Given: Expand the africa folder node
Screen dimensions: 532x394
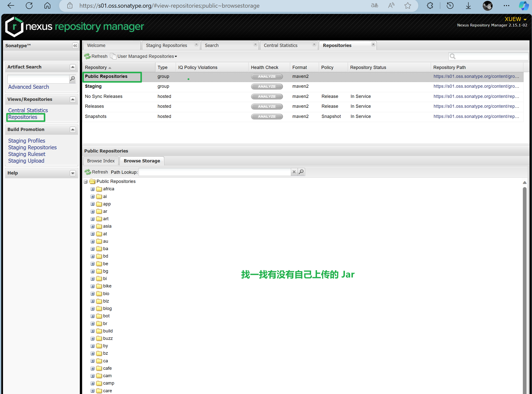Looking at the screenshot, I should (92, 189).
